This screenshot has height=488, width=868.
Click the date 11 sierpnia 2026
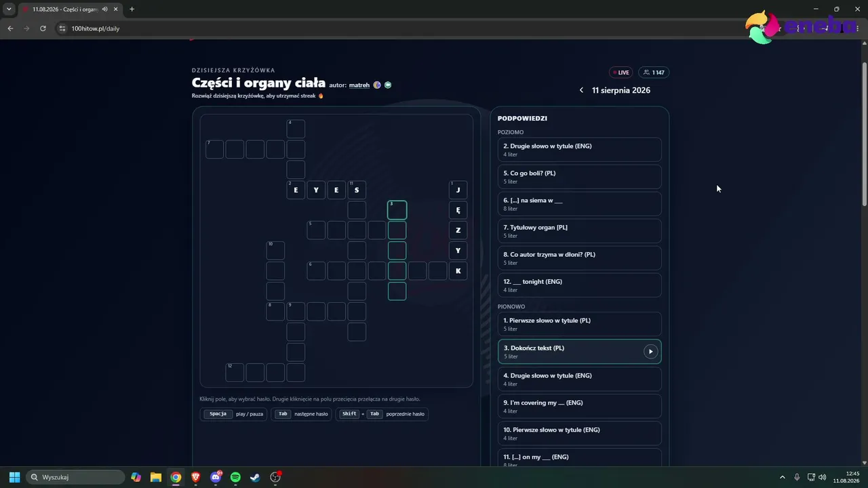point(621,90)
